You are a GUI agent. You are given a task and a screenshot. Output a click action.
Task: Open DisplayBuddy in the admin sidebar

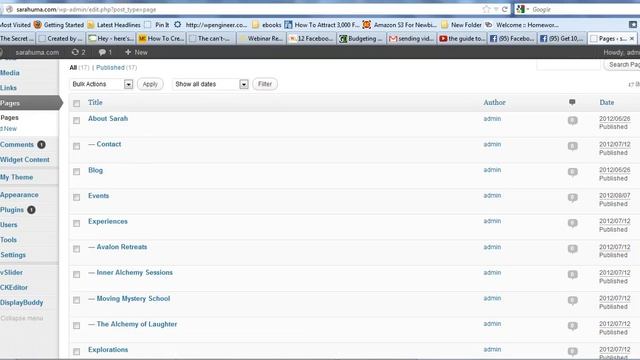[x=21, y=302]
